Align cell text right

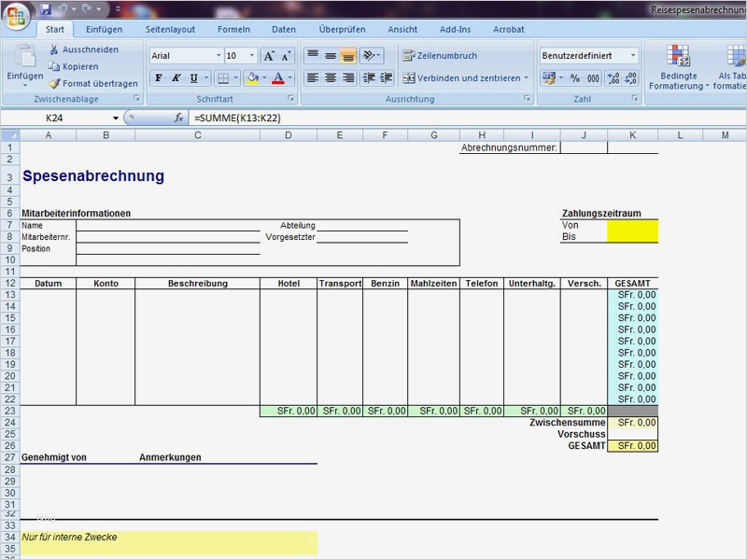point(348,77)
